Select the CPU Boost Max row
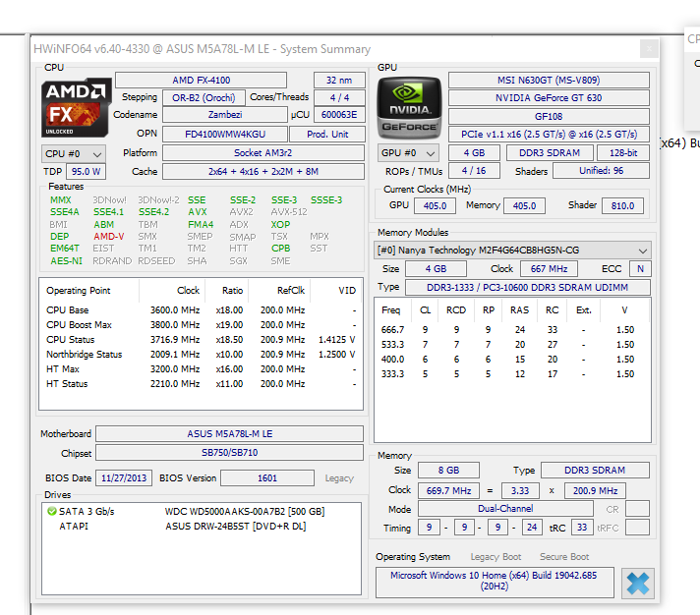The image size is (700, 615). (201, 324)
